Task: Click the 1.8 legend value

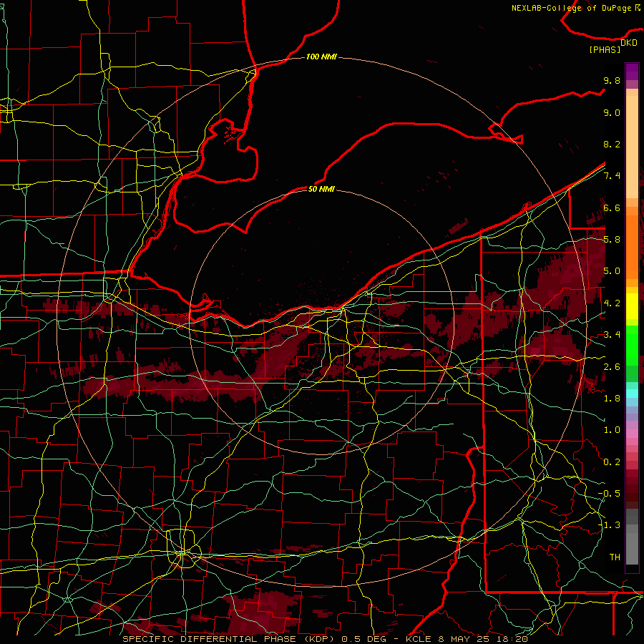Action: pos(612,399)
